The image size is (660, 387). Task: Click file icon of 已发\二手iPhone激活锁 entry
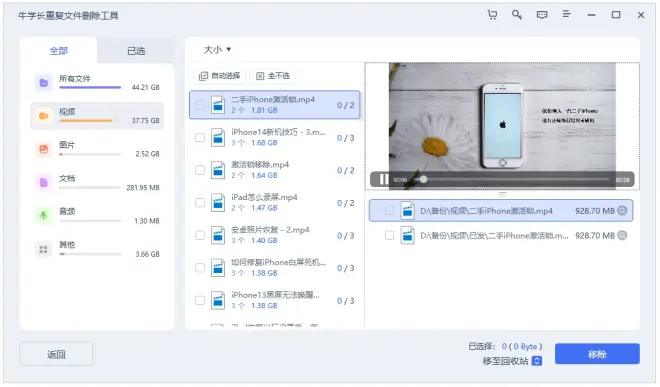coord(407,235)
